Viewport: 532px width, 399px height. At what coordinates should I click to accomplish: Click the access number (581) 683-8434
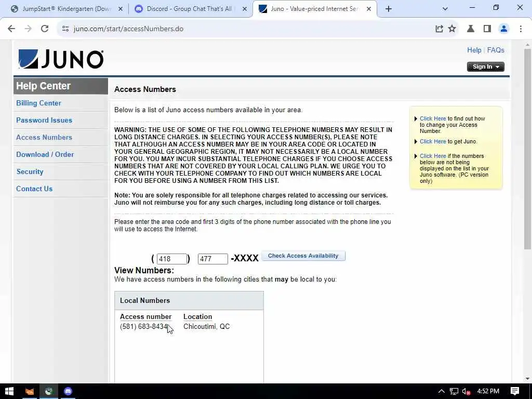pyautogui.click(x=144, y=326)
